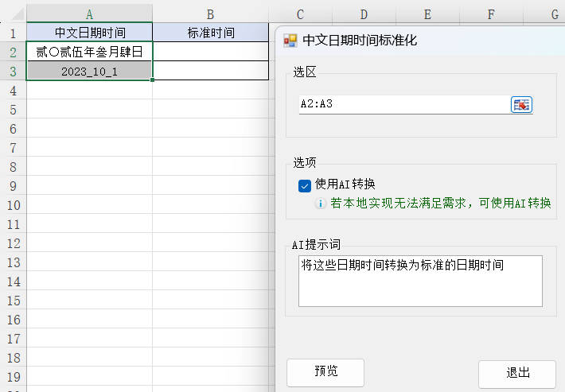565x392 pixels.
Task: Click the 退出 button
Action: (x=517, y=373)
